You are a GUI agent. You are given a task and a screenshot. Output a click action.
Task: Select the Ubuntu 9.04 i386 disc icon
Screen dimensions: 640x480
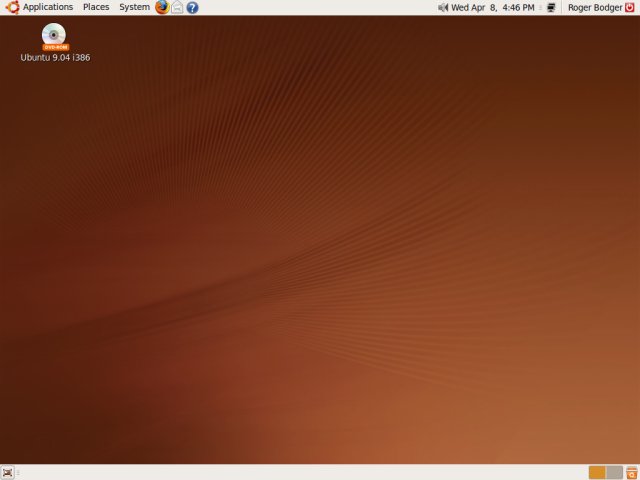[x=54, y=36]
